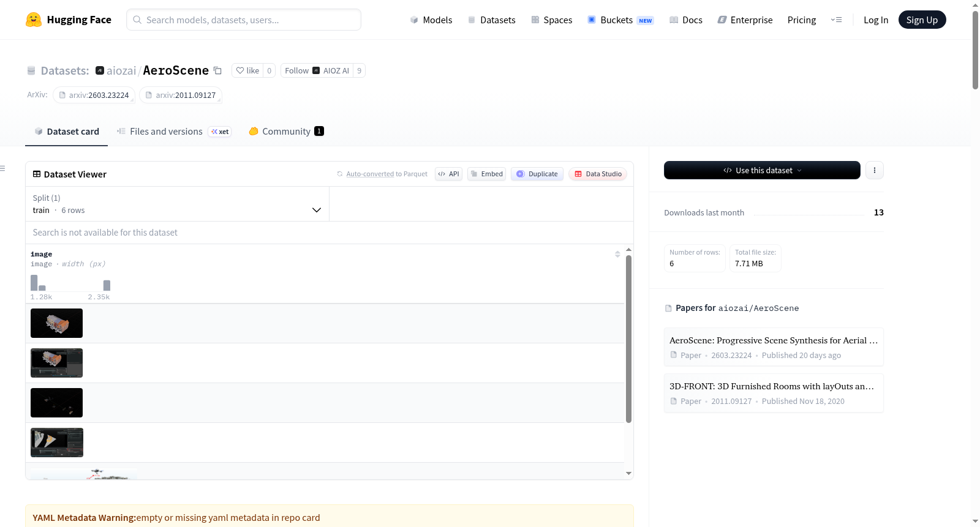Click the Number of rows 6 box
The width and height of the screenshot is (980, 527).
coord(695,258)
